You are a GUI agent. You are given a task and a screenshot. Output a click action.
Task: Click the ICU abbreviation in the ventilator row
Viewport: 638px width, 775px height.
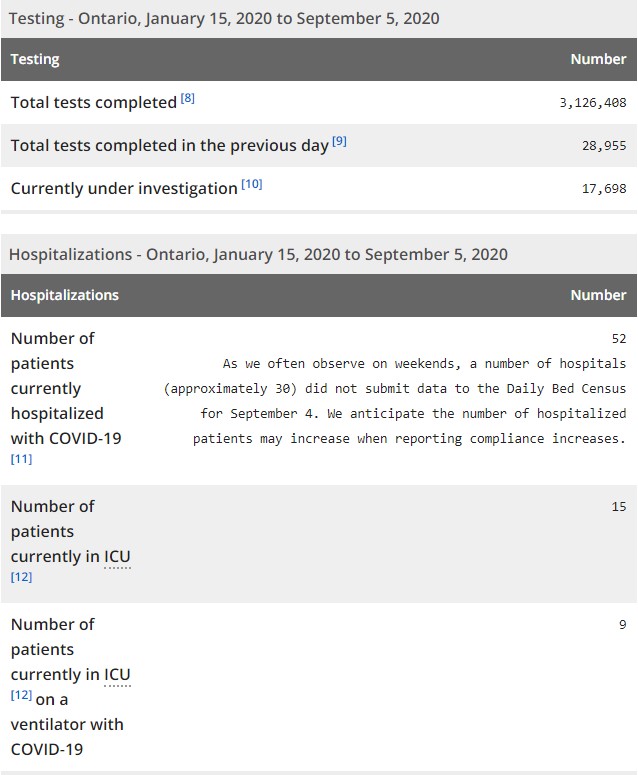click(x=117, y=674)
